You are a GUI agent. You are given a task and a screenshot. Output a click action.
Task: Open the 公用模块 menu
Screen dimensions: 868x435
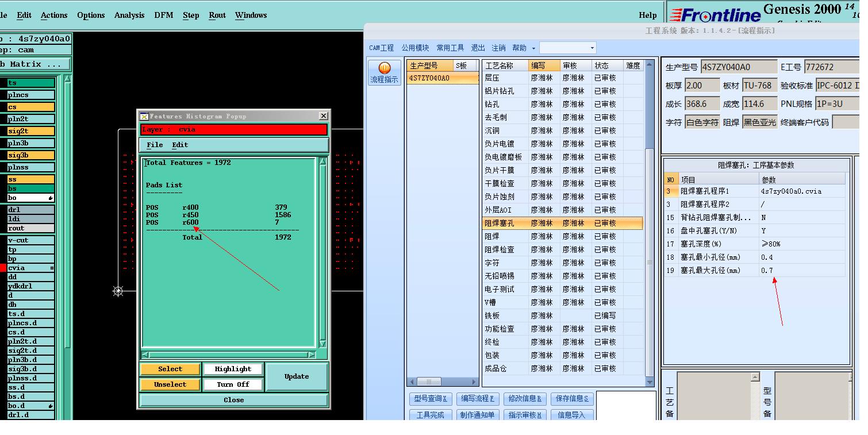(415, 48)
